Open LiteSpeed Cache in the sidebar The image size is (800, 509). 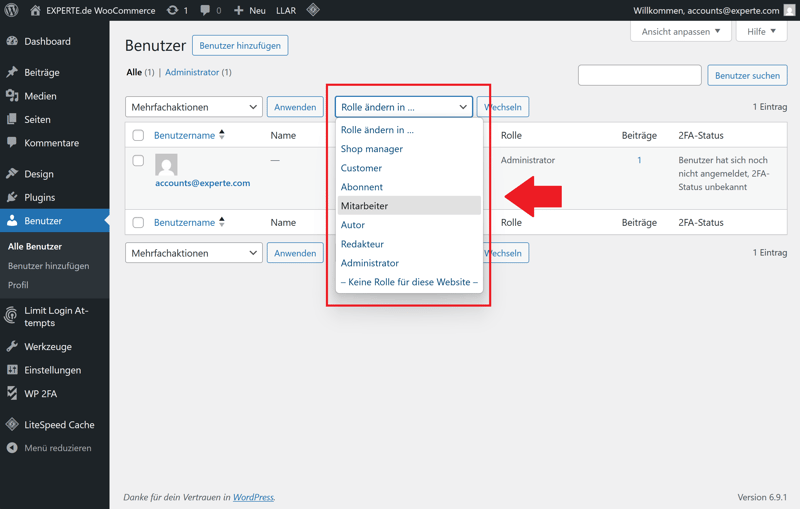tap(58, 425)
